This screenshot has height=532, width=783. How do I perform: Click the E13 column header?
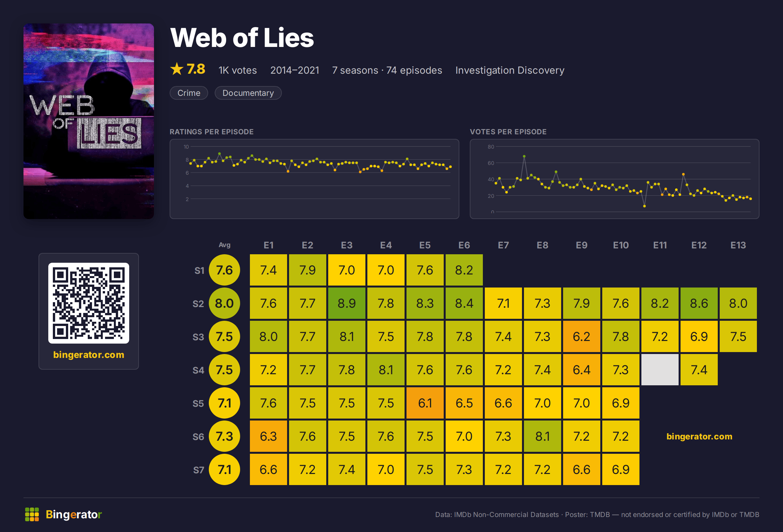pyautogui.click(x=738, y=245)
